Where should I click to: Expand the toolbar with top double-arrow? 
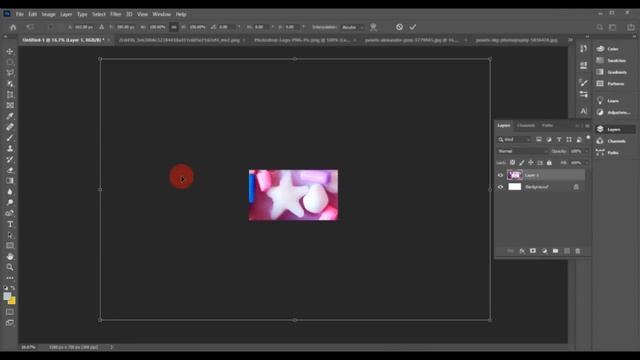point(6,37)
